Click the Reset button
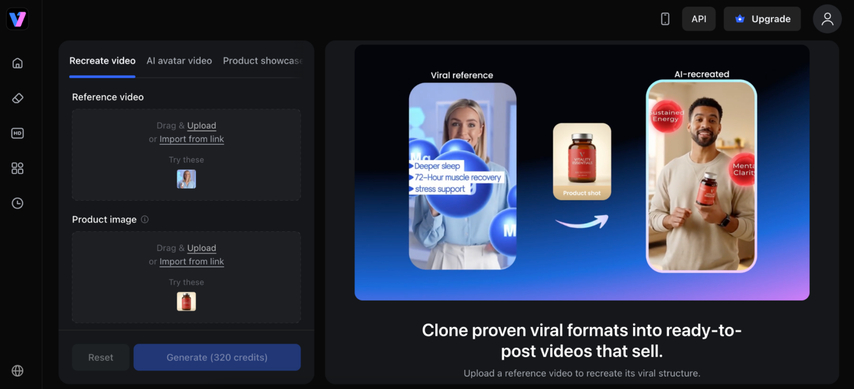854x389 pixels. pos(101,357)
